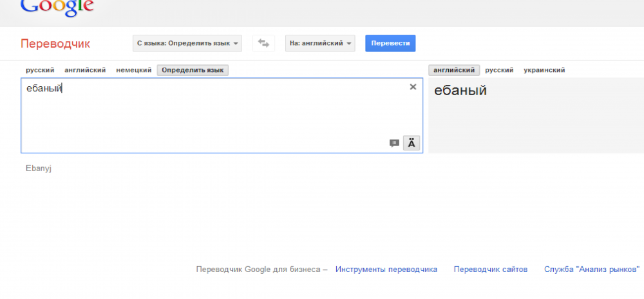Open the virtual keyboard Ä icon
Image resolution: width=644 pixels, height=299 pixels.
coord(412,143)
